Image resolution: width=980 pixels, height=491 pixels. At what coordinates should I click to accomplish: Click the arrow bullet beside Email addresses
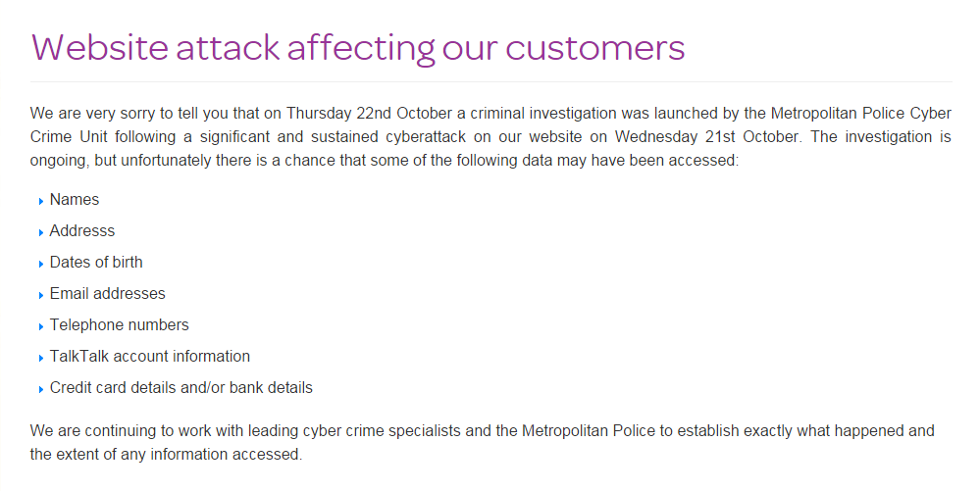[41, 295]
